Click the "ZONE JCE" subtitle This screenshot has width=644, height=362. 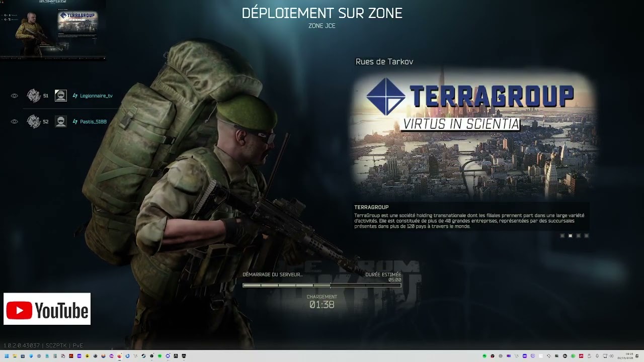(x=322, y=26)
